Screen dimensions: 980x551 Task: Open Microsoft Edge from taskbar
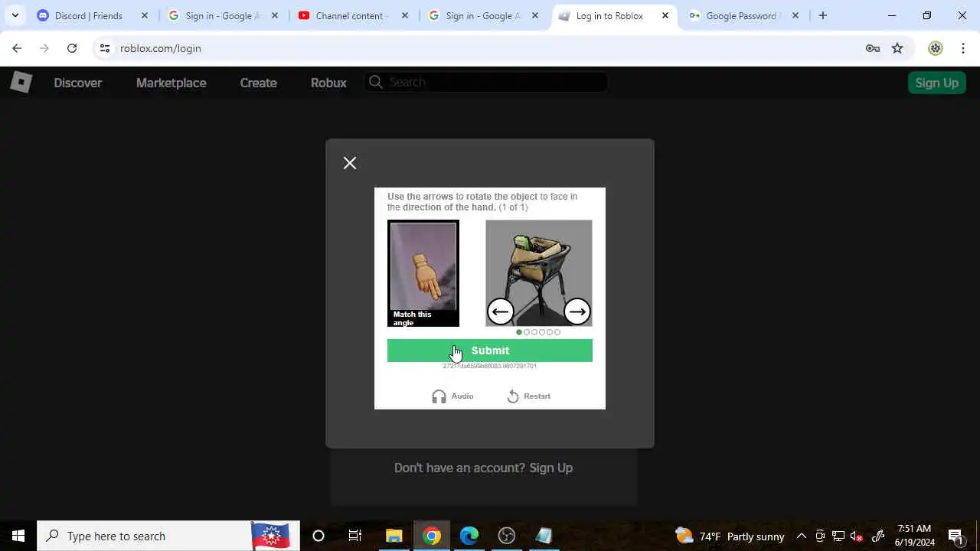pos(469,536)
